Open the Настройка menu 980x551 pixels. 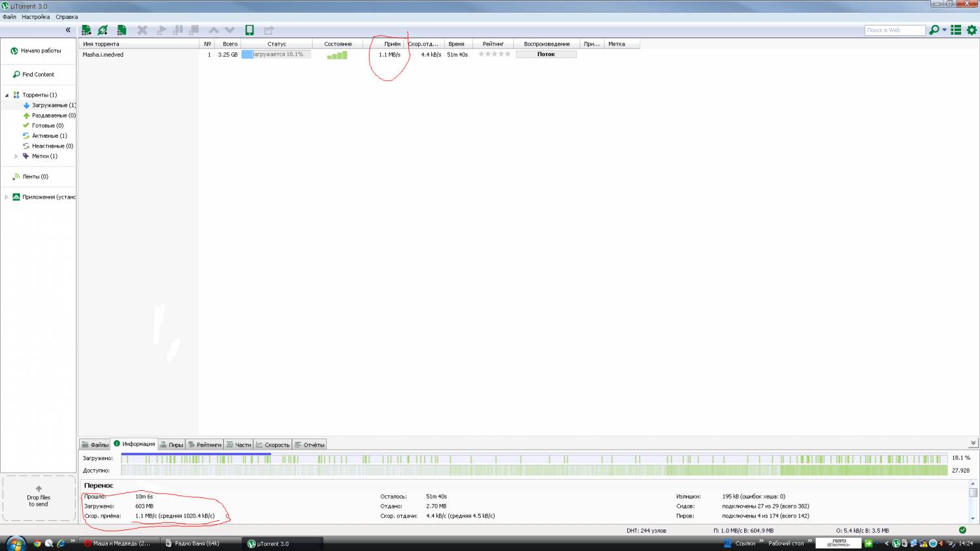pyautogui.click(x=35, y=17)
